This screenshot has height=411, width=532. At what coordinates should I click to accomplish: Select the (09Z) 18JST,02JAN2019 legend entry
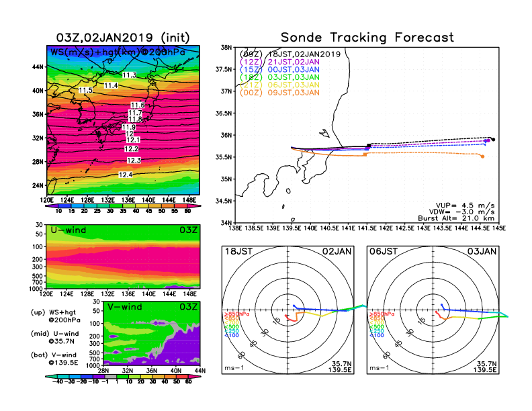290,54
